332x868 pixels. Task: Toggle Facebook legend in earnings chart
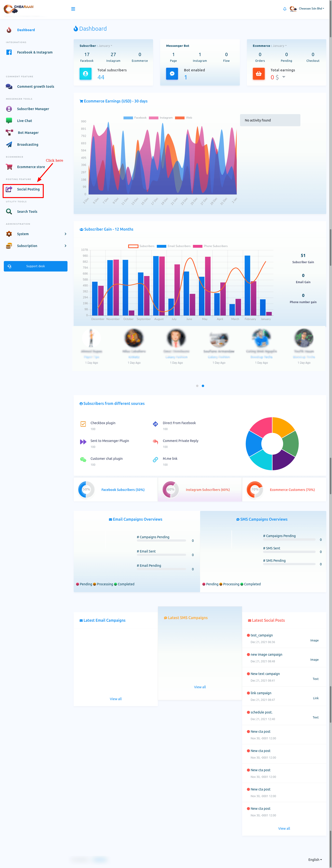click(135, 118)
